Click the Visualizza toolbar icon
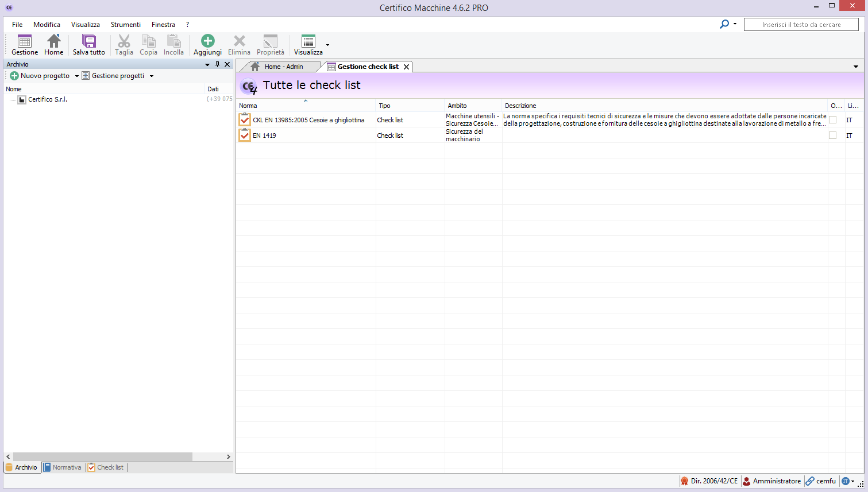 click(308, 41)
